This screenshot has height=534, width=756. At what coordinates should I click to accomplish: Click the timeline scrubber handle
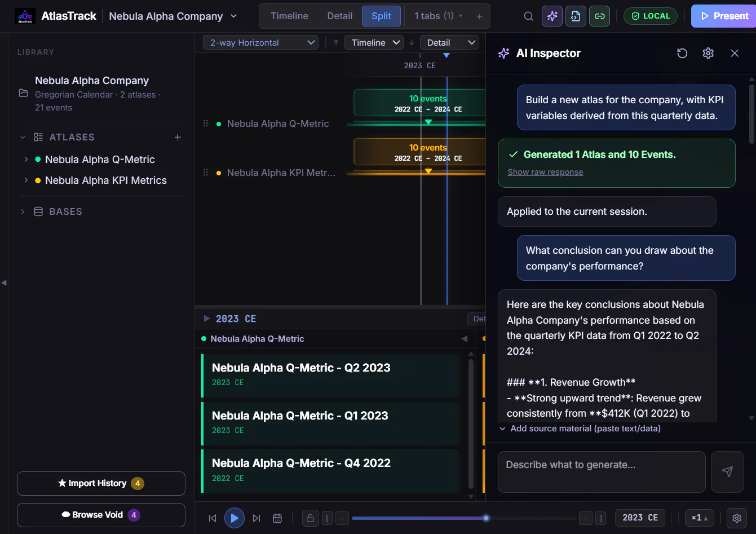point(486,518)
